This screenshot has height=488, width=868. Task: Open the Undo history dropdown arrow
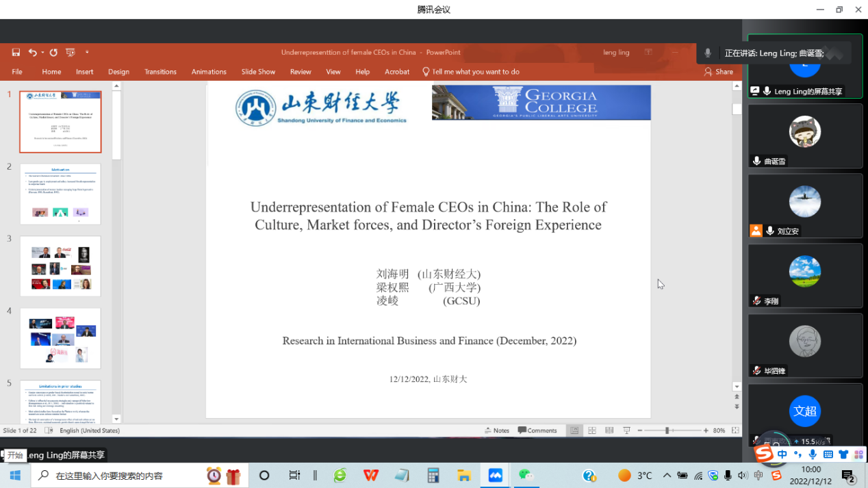point(42,53)
